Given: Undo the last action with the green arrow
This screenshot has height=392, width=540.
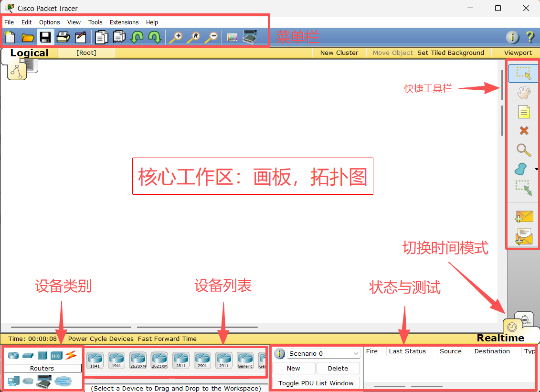Looking at the screenshot, I should click(137, 37).
